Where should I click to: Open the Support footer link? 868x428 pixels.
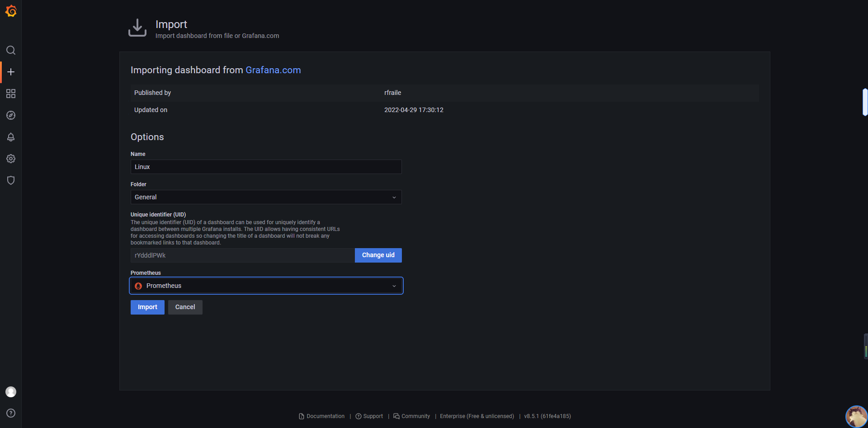369,416
